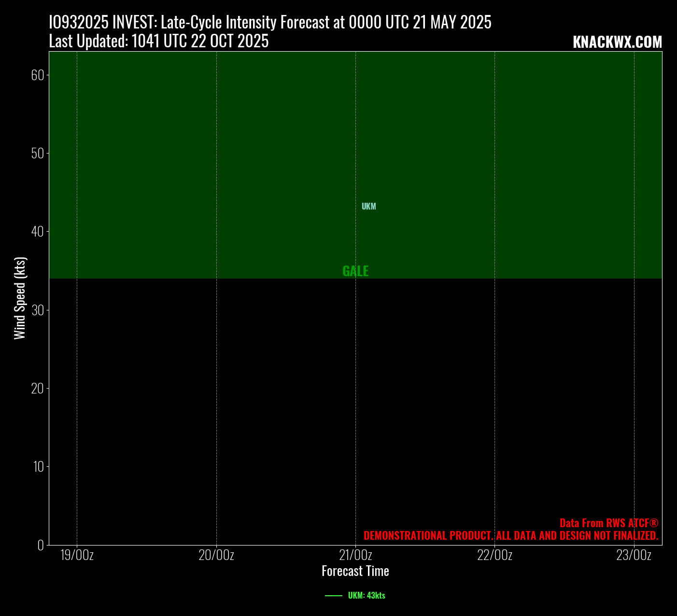This screenshot has height=616, width=677.
Task: Click the 'Data From RWS ATCF' credit text
Action: [609, 523]
